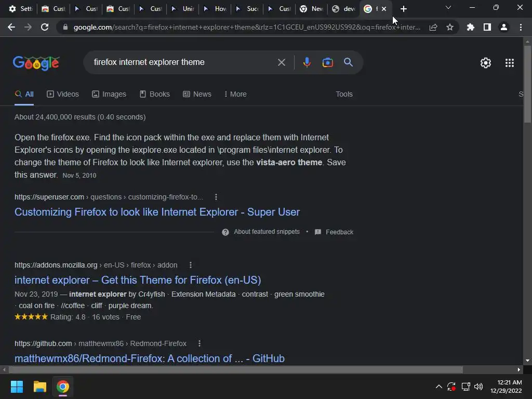Image resolution: width=532 pixels, height=399 pixels.
Task: Open network status tray icon
Action: 465,387
